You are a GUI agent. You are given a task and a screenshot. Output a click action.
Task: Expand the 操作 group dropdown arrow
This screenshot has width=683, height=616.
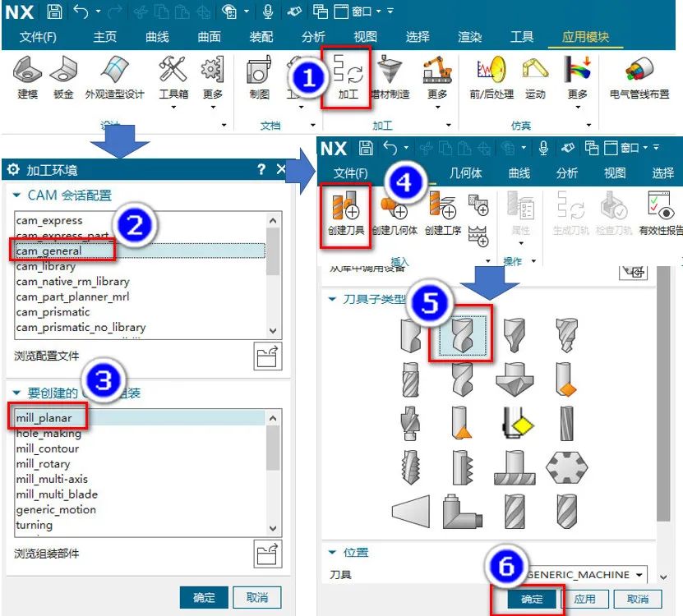tap(533, 261)
